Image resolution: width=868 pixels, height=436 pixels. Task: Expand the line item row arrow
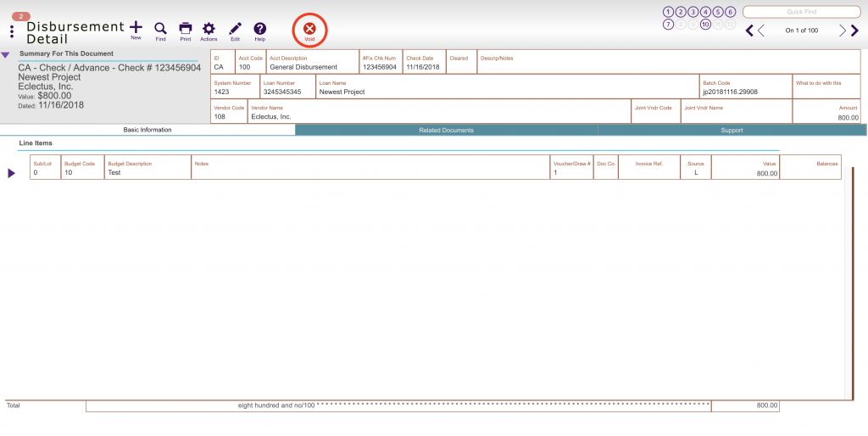click(11, 173)
